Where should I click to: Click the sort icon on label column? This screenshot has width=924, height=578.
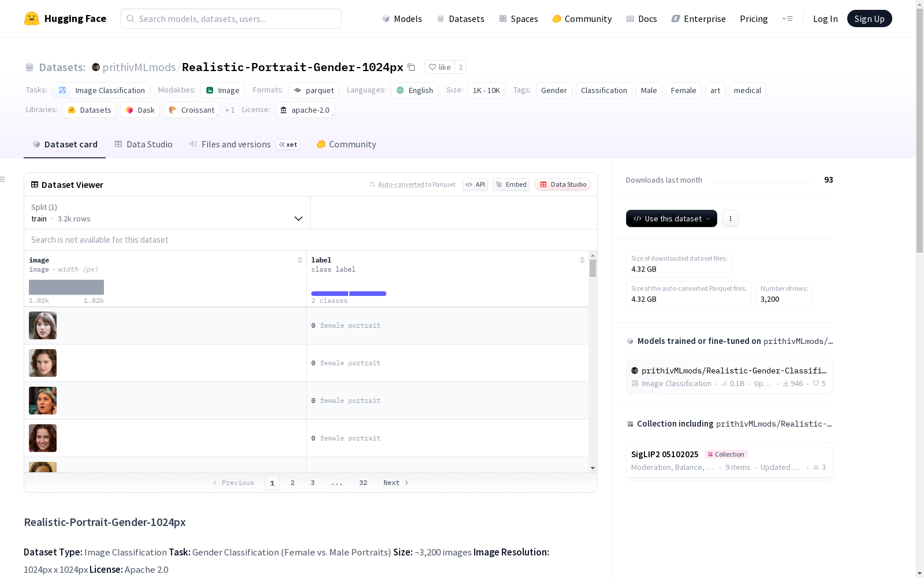coord(582,260)
